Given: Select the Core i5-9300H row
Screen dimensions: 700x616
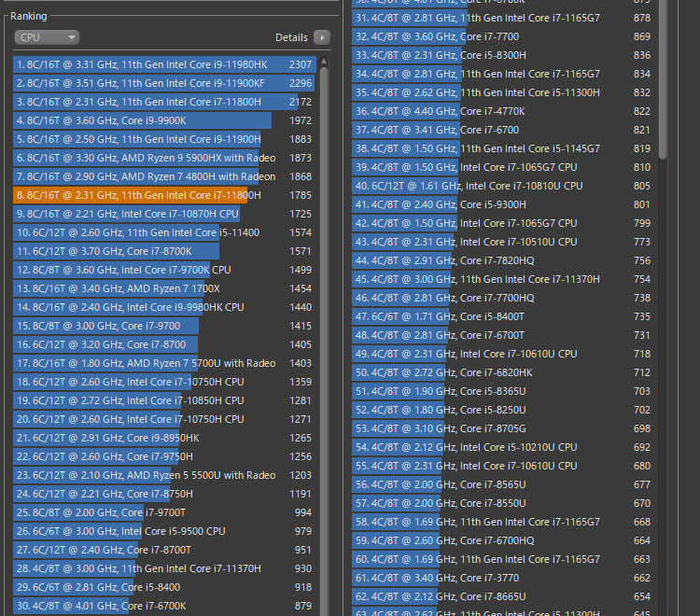Looking at the screenshot, I should click(x=504, y=205).
